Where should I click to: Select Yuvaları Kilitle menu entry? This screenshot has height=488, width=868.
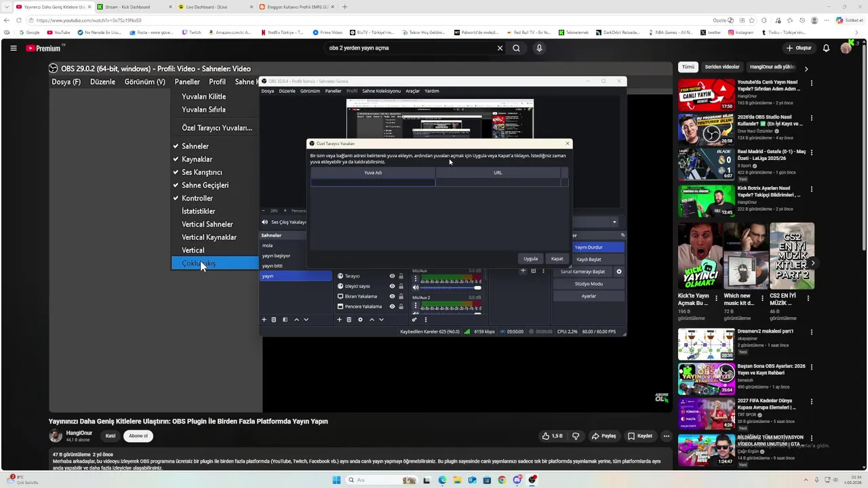point(203,96)
